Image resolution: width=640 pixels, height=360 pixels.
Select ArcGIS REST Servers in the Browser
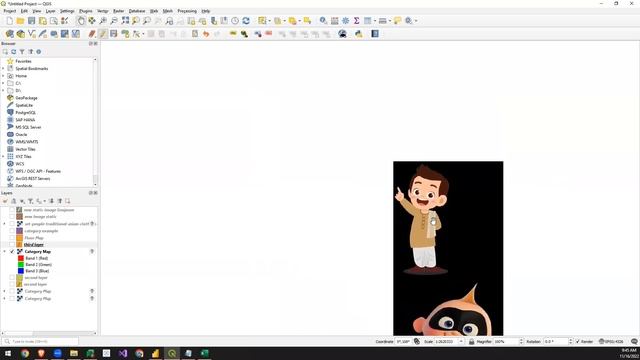pyautogui.click(x=33, y=178)
